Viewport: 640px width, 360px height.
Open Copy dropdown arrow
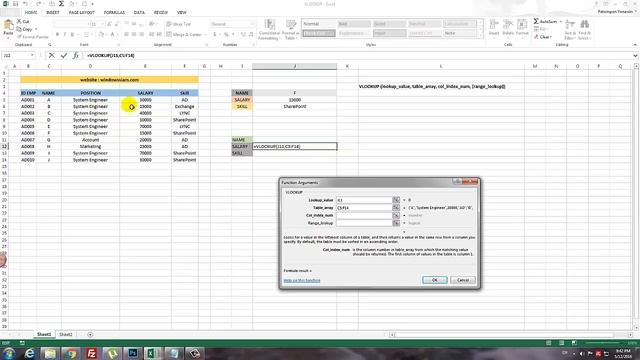point(36,29)
